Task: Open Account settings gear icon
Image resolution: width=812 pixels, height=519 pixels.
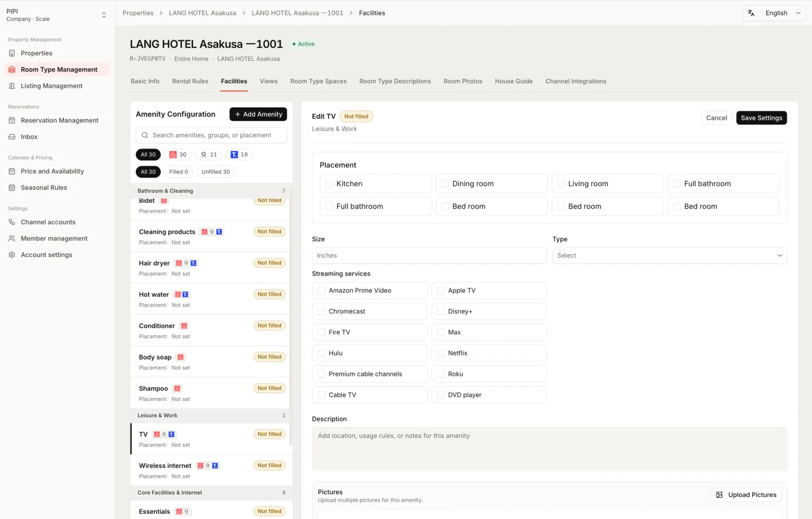Action: tap(12, 255)
